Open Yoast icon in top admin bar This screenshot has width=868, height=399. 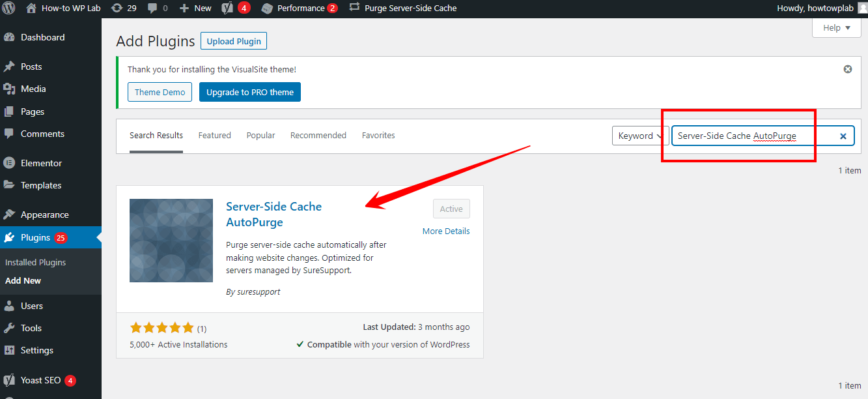(236, 8)
